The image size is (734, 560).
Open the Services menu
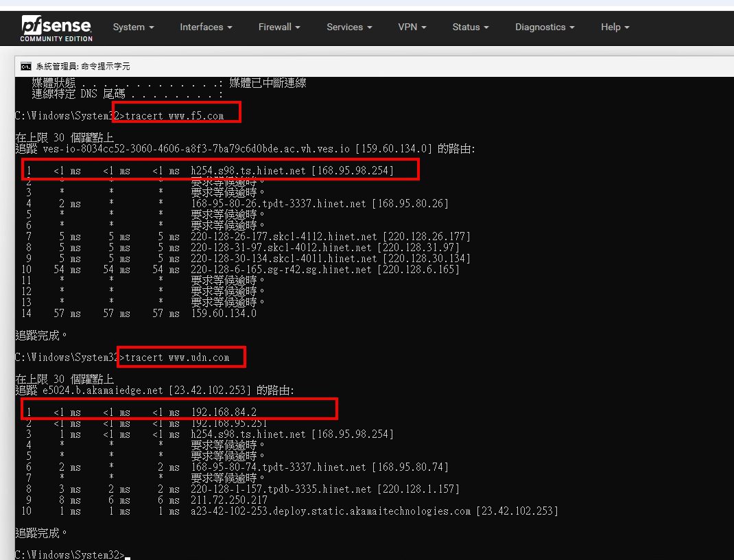(349, 27)
